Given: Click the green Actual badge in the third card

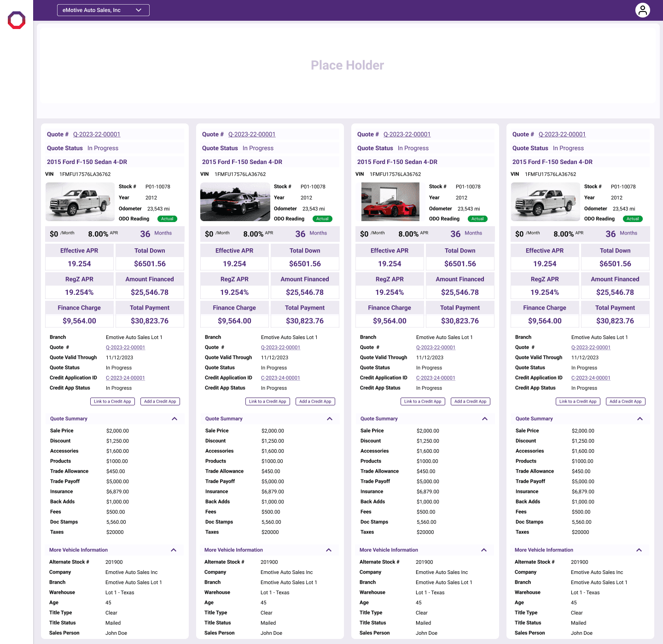Looking at the screenshot, I should tap(477, 219).
